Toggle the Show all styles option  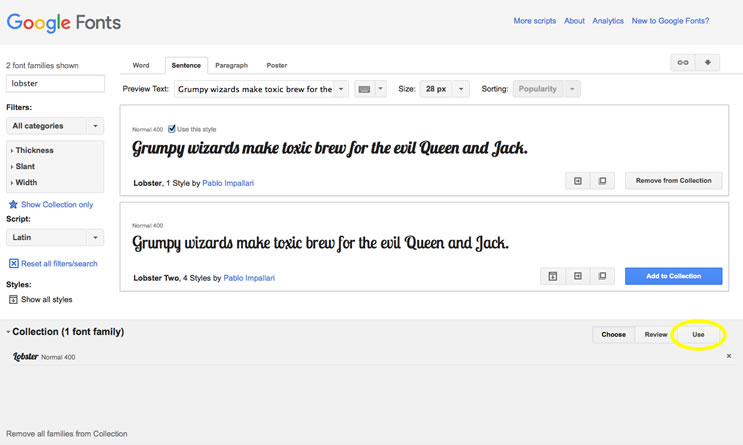[13, 299]
